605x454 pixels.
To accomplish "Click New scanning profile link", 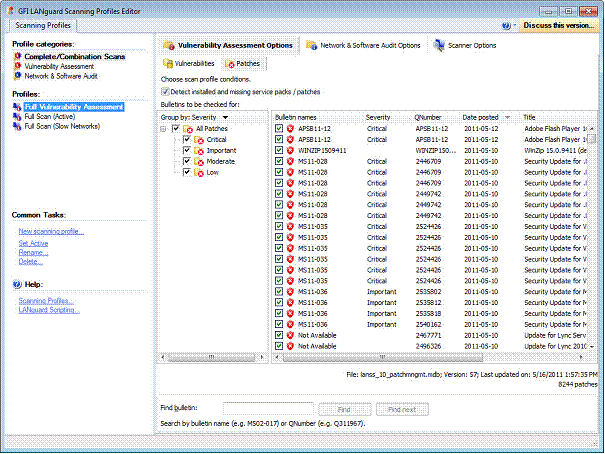I will point(51,231).
